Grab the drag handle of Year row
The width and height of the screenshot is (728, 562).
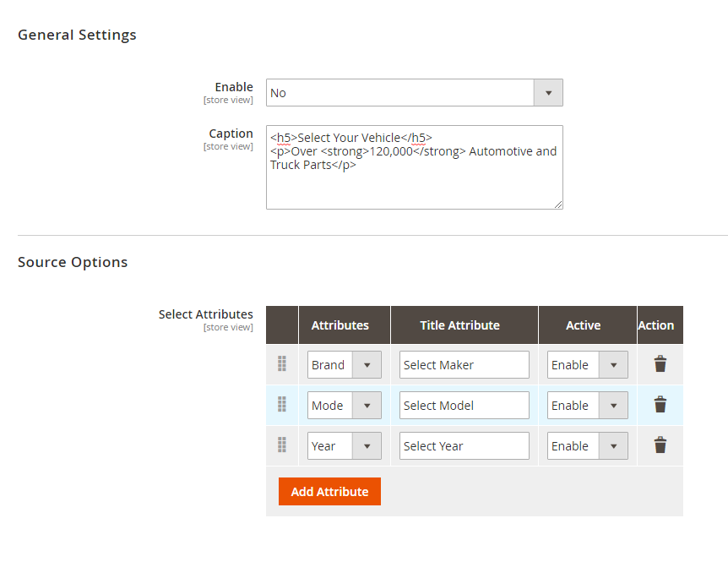[282, 445]
